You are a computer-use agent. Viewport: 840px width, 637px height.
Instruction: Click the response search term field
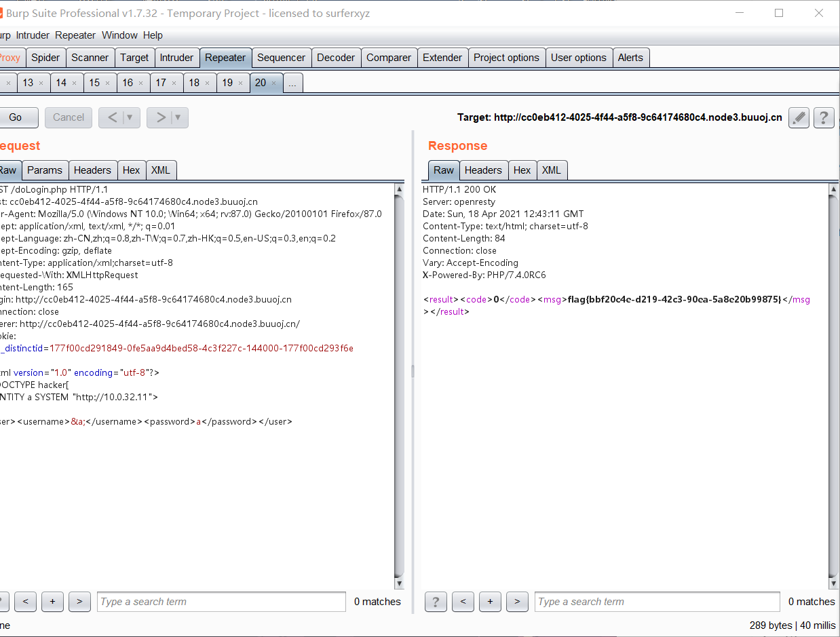pos(657,602)
